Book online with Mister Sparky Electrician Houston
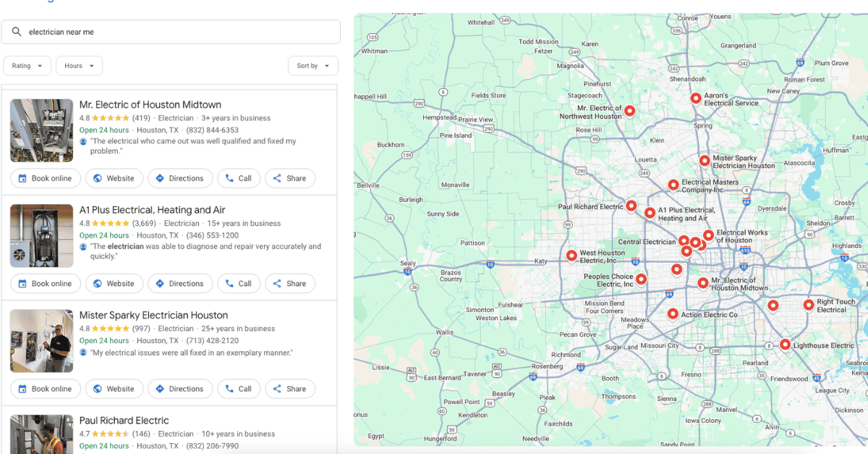 (x=45, y=389)
